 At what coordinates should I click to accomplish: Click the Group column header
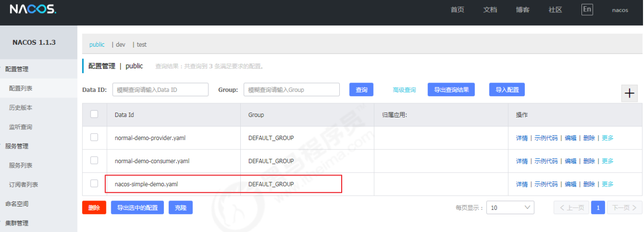(256, 115)
